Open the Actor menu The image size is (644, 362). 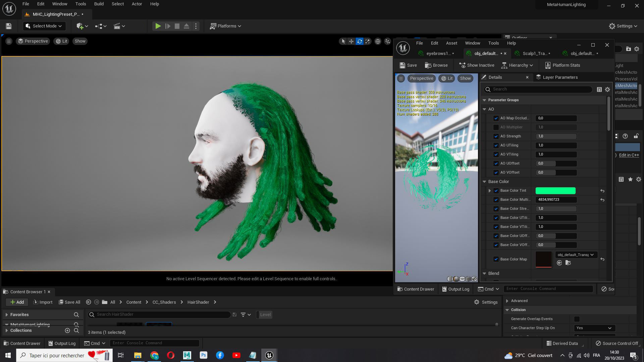[137, 4]
